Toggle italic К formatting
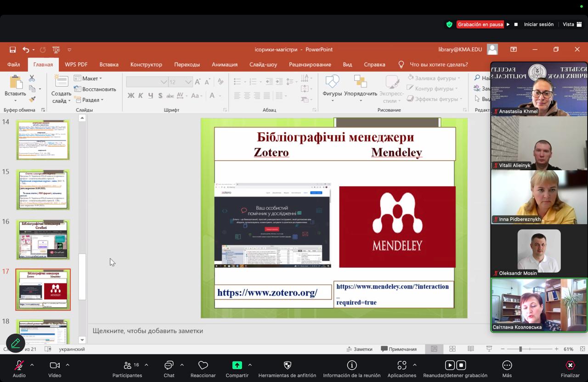Screen dimensions: 588x382 tap(141, 95)
